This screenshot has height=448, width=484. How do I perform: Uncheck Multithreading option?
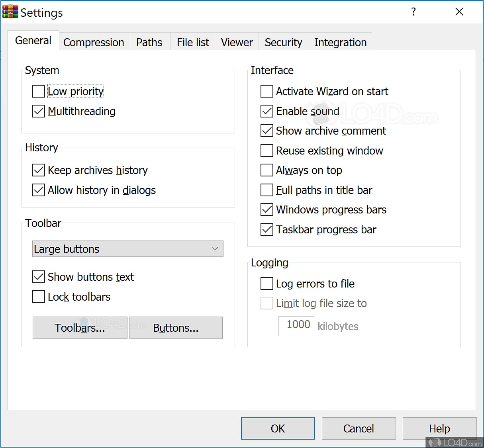coord(39,111)
